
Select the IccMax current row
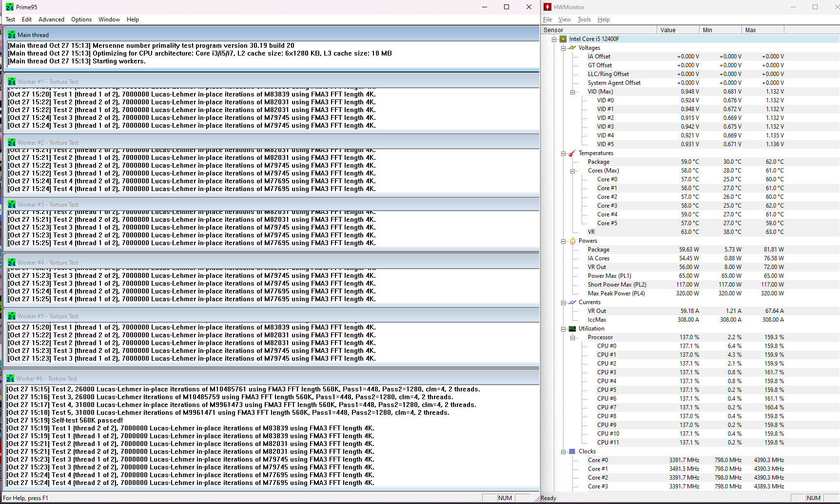(685, 320)
